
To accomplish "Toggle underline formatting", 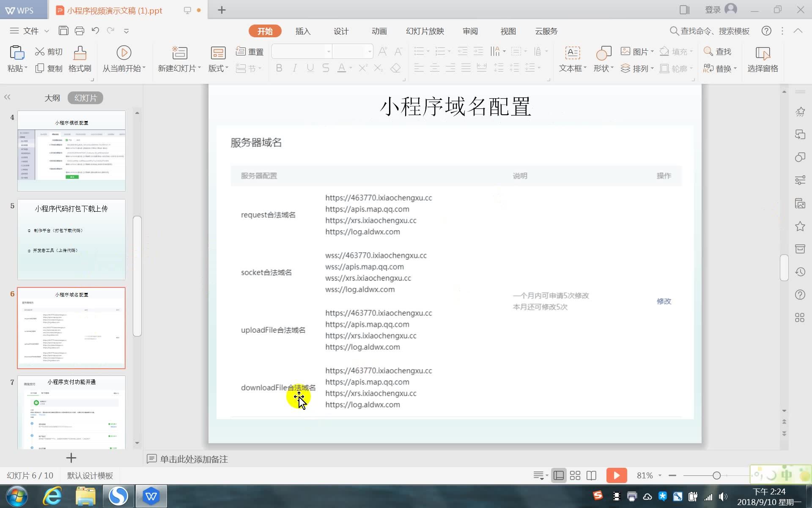I will 310,68.
